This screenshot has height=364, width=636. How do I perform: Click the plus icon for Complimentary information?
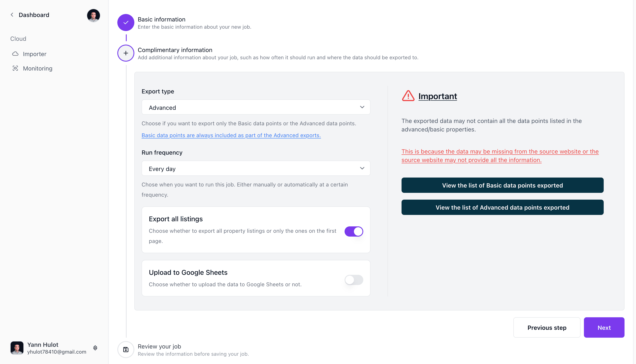click(x=126, y=53)
